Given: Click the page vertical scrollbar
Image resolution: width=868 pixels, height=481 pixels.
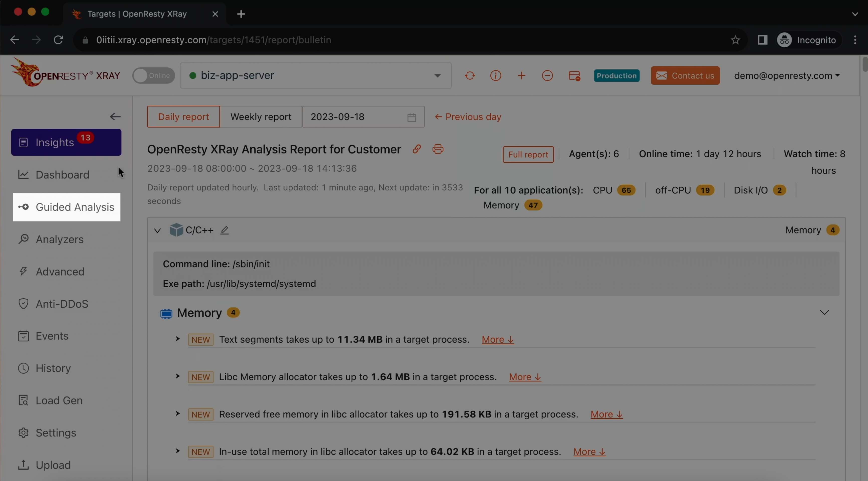Looking at the screenshot, I should click(865, 64).
